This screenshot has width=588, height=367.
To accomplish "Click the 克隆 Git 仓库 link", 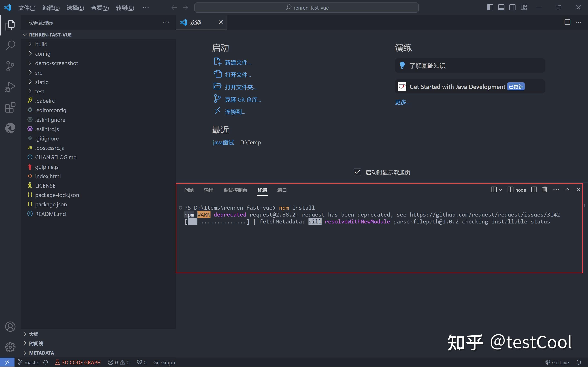I will pyautogui.click(x=243, y=99).
